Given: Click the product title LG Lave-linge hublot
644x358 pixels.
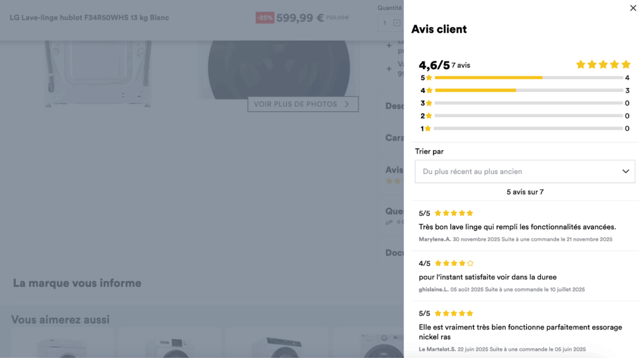Looking at the screenshot, I should click(89, 18).
